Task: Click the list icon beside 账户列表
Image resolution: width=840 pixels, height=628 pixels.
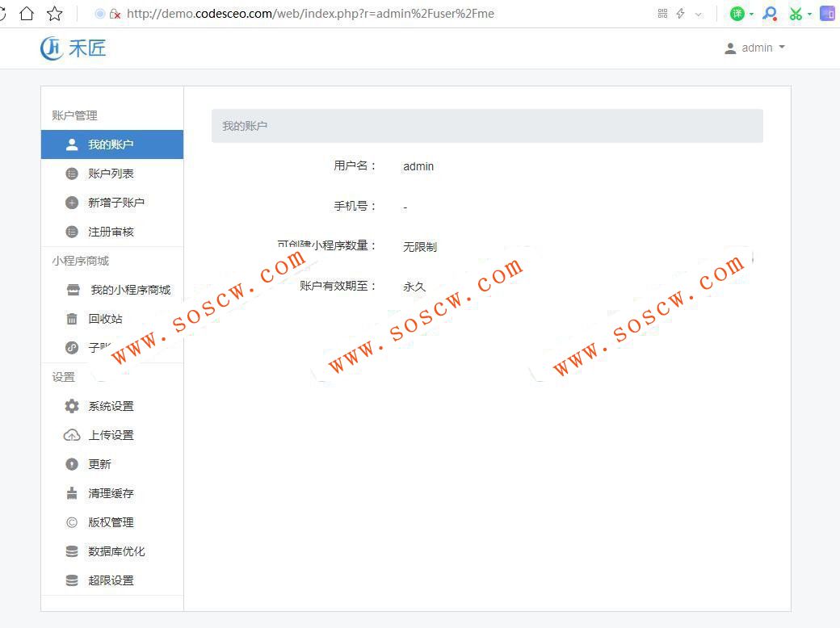Action: point(72,174)
